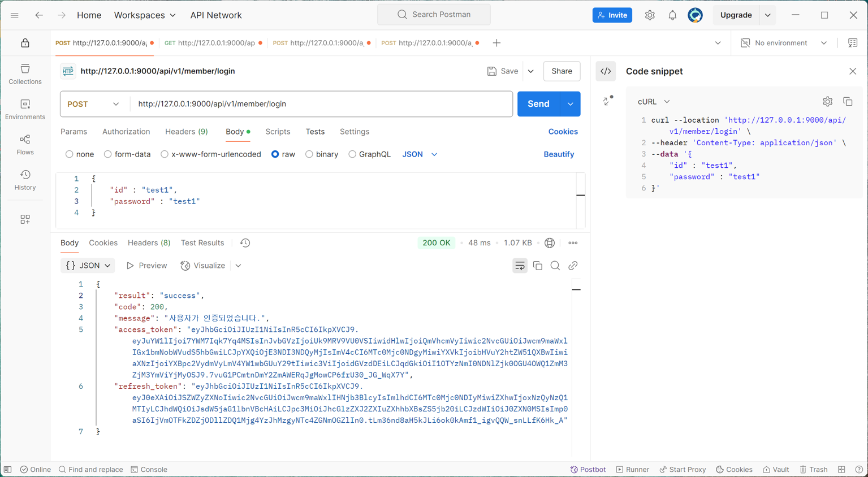Open History in the sidebar

tap(25, 180)
